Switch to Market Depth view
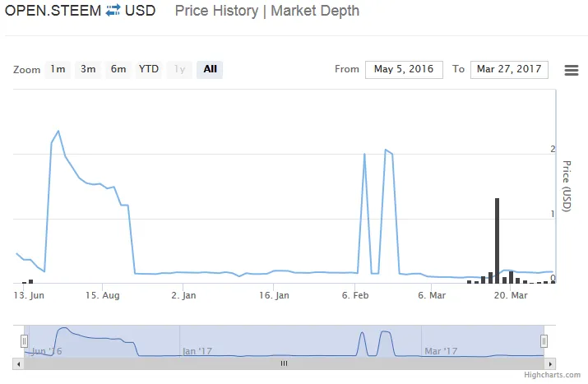Screen dimensions: 588x384 (x=315, y=11)
